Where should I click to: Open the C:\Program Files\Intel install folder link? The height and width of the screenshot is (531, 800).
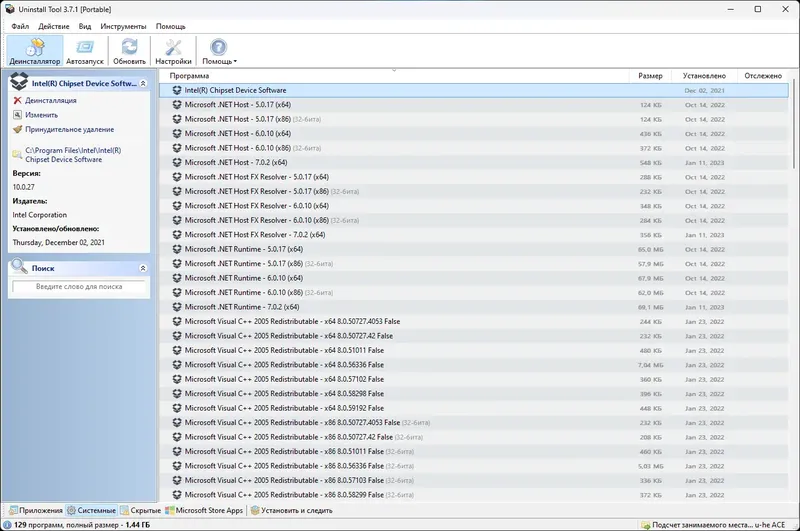point(73,155)
